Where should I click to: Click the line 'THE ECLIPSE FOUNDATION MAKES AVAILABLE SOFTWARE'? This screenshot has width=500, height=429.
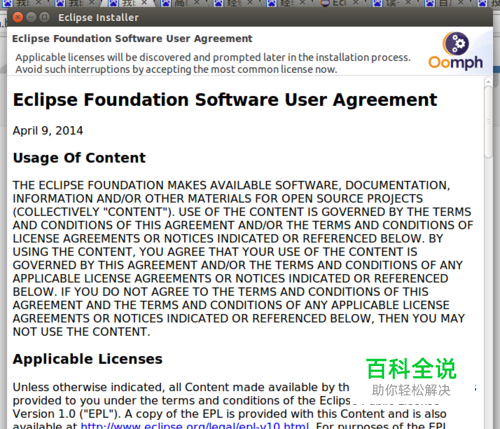pyautogui.click(x=231, y=185)
